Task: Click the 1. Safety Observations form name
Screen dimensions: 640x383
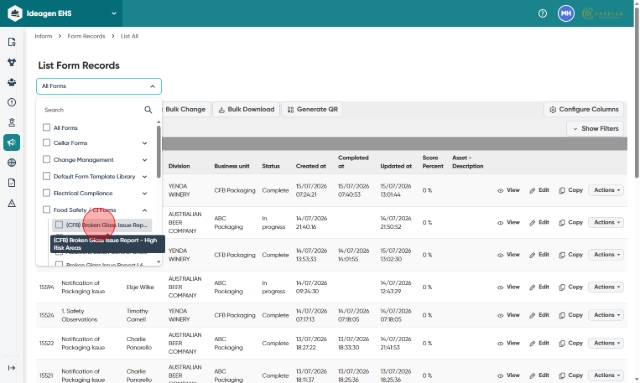Action: click(79, 315)
